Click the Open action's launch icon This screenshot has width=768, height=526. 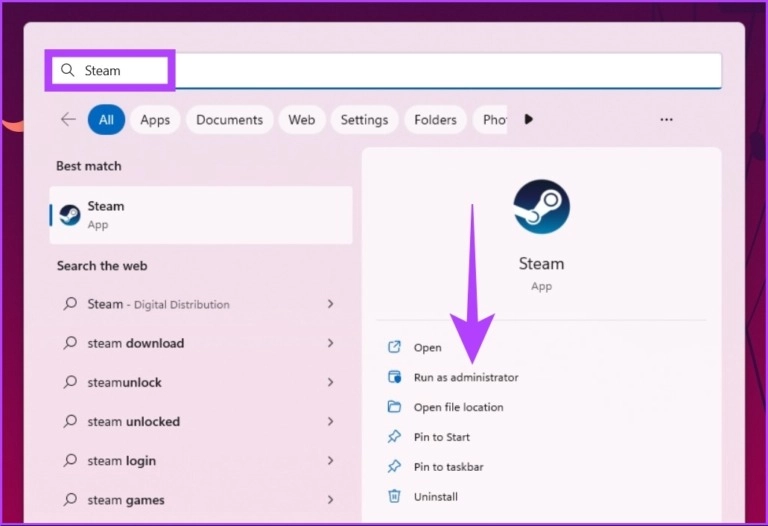(394, 347)
